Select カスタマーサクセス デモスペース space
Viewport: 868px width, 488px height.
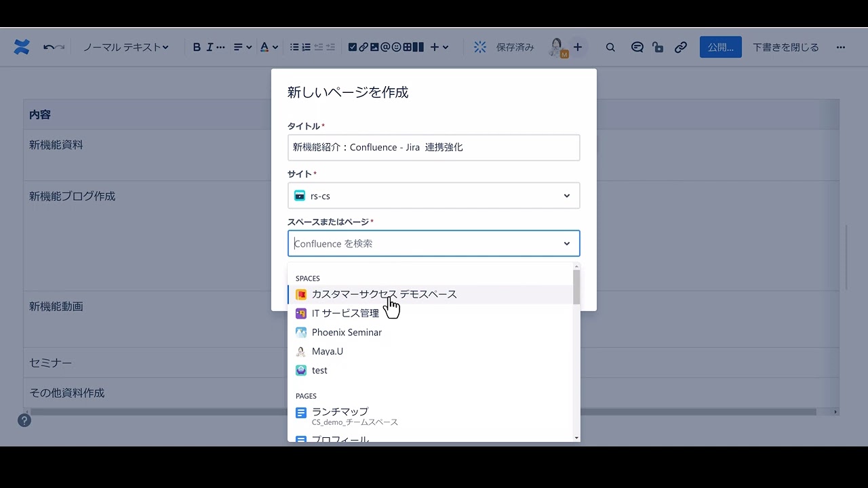pyautogui.click(x=430, y=294)
